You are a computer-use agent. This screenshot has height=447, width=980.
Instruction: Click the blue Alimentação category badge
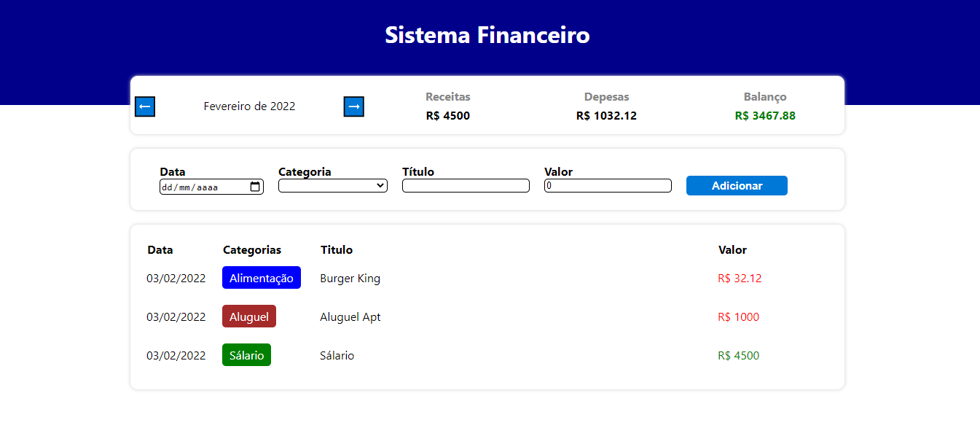[x=261, y=277]
